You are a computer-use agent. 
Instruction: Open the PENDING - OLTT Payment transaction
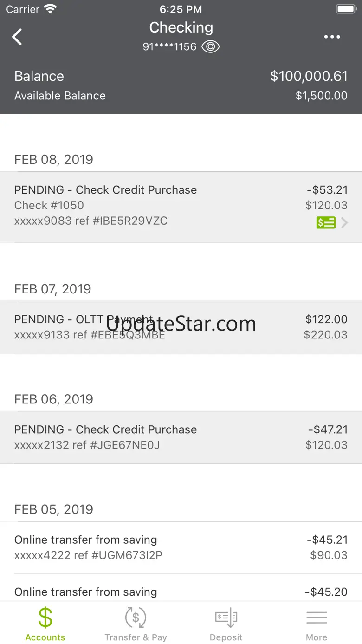(x=181, y=327)
